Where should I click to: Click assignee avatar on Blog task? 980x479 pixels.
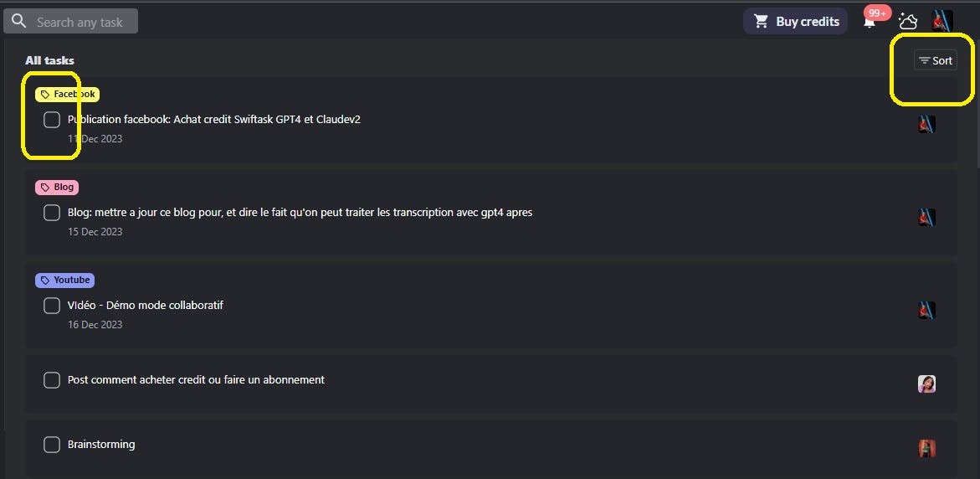pyautogui.click(x=926, y=218)
